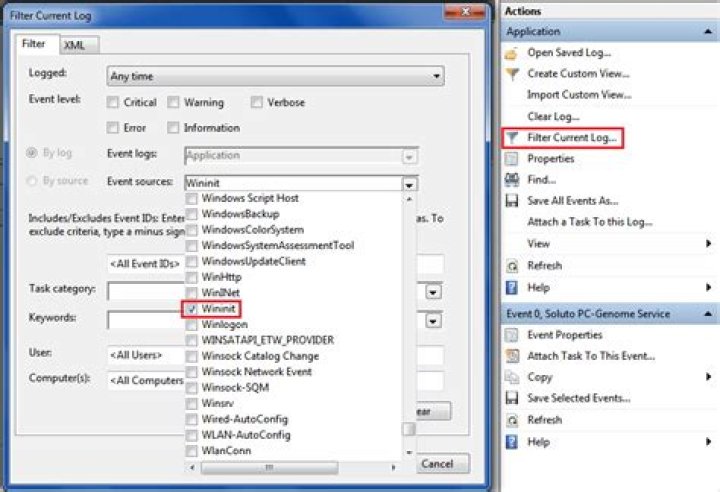Click the Refresh icon under Event 0 section
The image size is (720, 492).
pyautogui.click(x=512, y=420)
